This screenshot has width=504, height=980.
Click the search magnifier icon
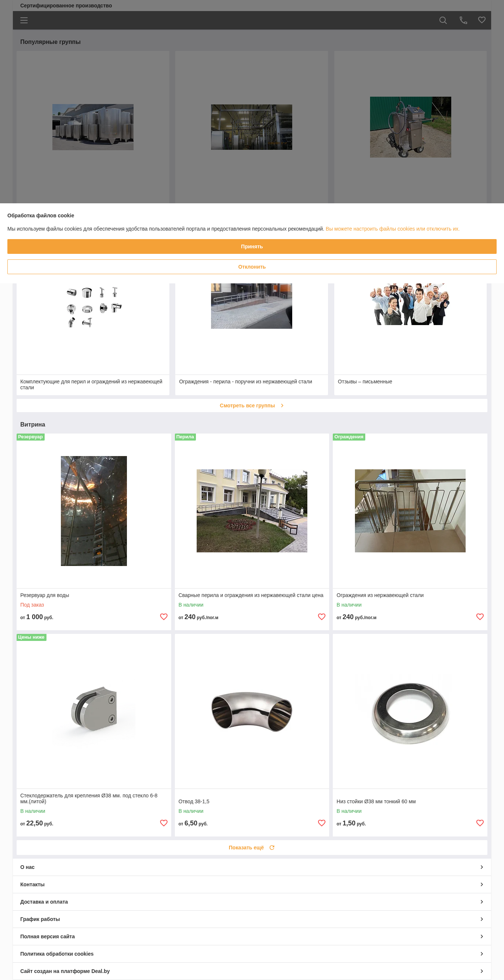[443, 21]
